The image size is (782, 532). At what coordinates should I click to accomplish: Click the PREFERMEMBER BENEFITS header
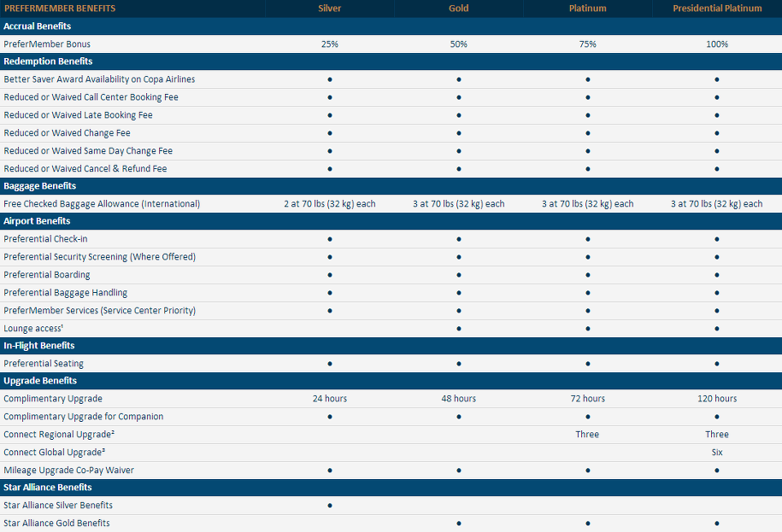coord(60,9)
